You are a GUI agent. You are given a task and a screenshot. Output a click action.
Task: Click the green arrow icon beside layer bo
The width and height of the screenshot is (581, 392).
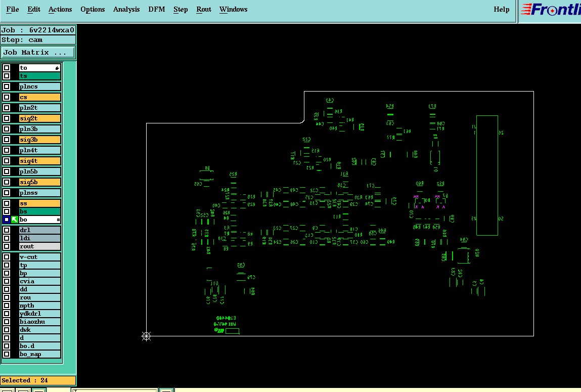(15, 220)
